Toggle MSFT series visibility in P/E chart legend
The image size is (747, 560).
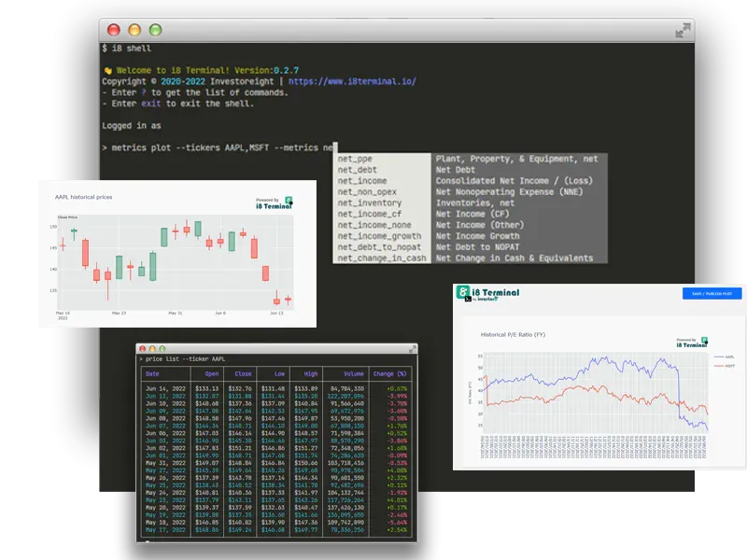click(x=724, y=366)
